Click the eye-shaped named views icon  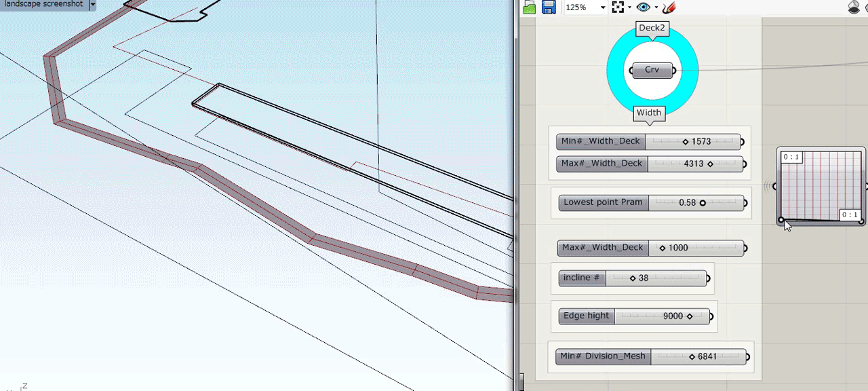pyautogui.click(x=643, y=7)
